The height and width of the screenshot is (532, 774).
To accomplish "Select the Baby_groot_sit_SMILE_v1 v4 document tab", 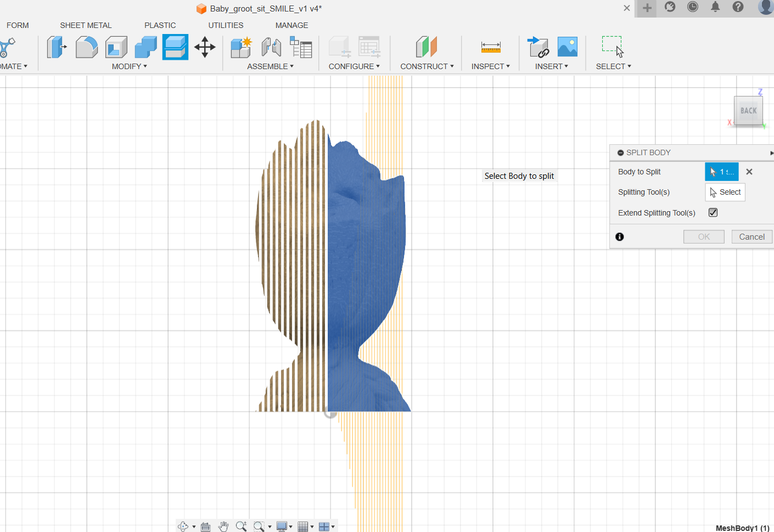I will (260, 9).
